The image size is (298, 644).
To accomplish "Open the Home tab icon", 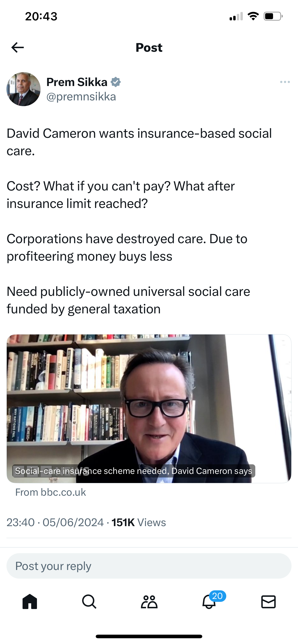I will [x=30, y=601].
